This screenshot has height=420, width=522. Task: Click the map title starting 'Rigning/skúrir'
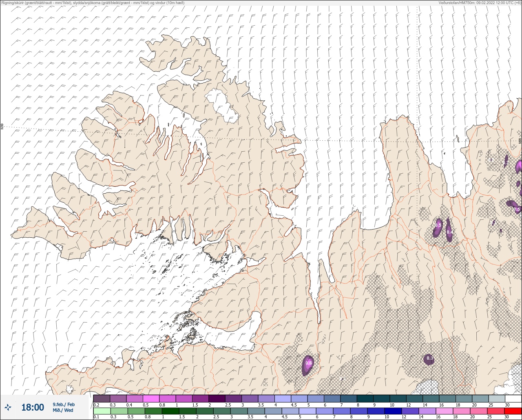coord(92,2)
